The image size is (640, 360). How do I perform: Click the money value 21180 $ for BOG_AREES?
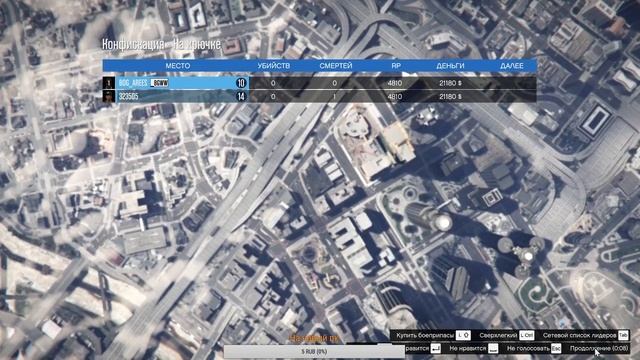[x=451, y=83]
